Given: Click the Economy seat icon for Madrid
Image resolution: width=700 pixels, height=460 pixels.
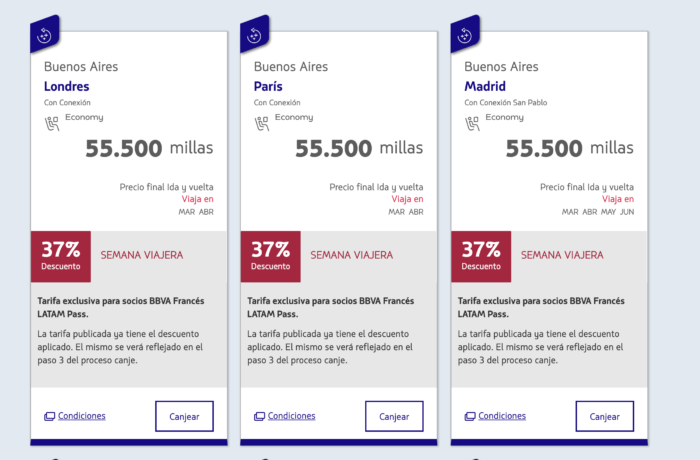Looking at the screenshot, I should (x=472, y=123).
